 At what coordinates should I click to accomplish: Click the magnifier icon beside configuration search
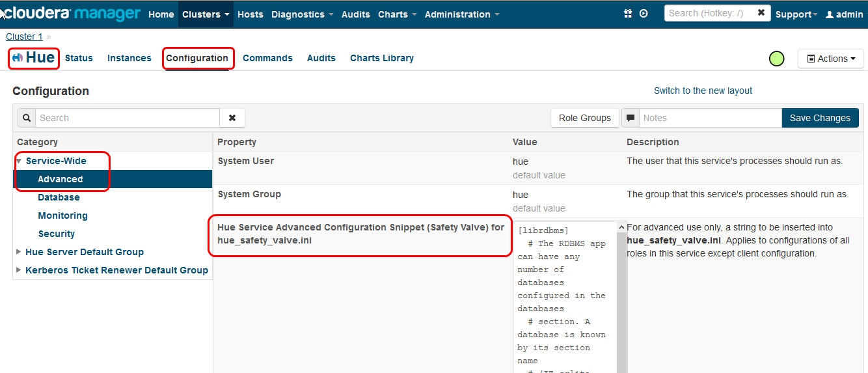pos(27,118)
